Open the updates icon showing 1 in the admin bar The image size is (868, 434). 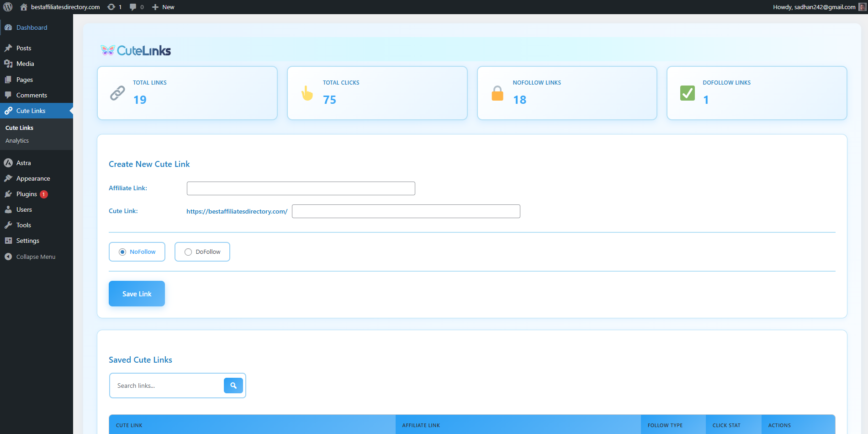click(x=113, y=7)
